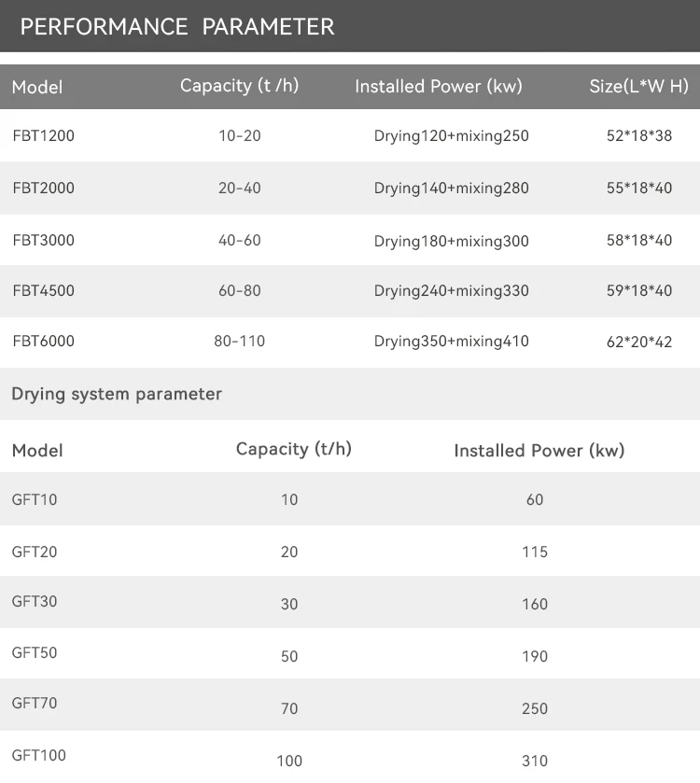This screenshot has height=783, width=700.
Task: Select the FBT6000 model row
Action: 43,341
